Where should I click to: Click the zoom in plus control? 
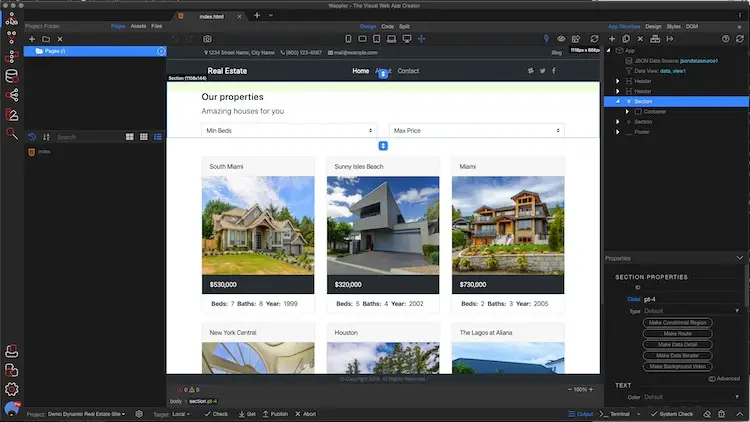tap(591, 389)
